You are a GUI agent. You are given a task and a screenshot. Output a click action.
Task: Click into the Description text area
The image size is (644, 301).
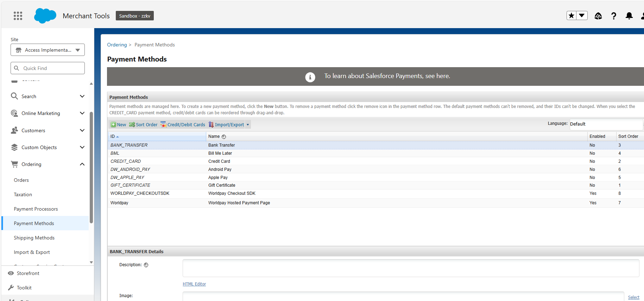[411, 268]
